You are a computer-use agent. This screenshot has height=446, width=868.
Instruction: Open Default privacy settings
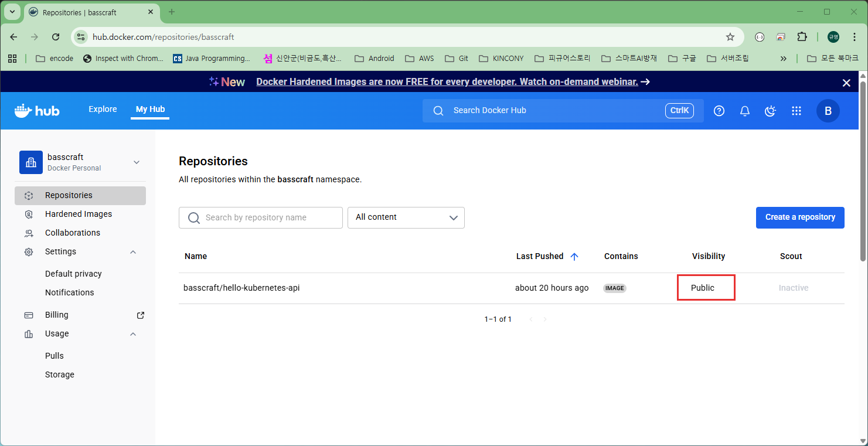[x=73, y=274]
